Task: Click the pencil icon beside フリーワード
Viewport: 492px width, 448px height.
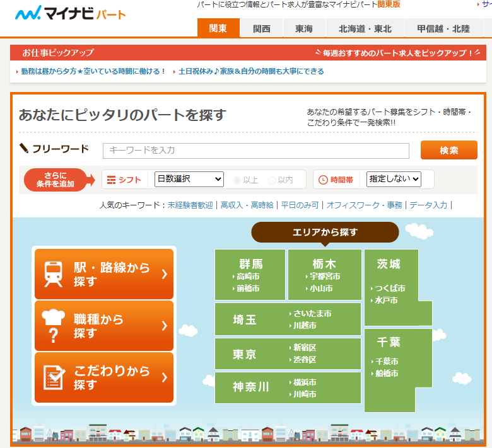Action: [24, 149]
